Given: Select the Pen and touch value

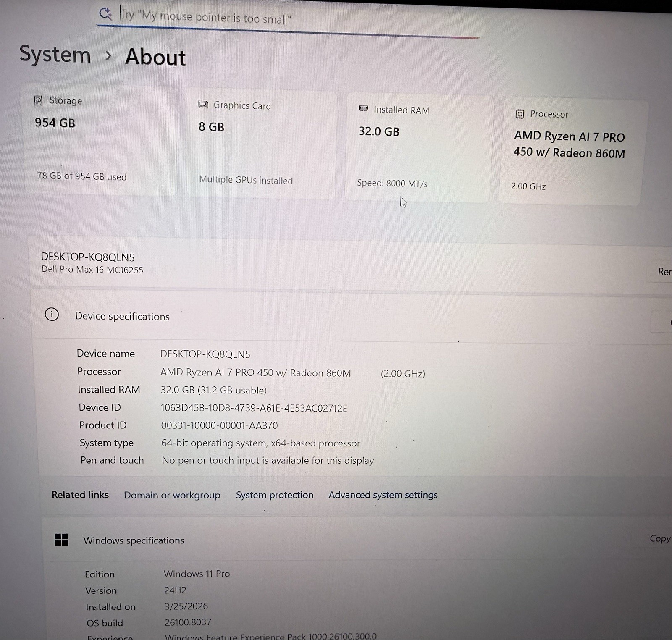Looking at the screenshot, I should point(268,460).
